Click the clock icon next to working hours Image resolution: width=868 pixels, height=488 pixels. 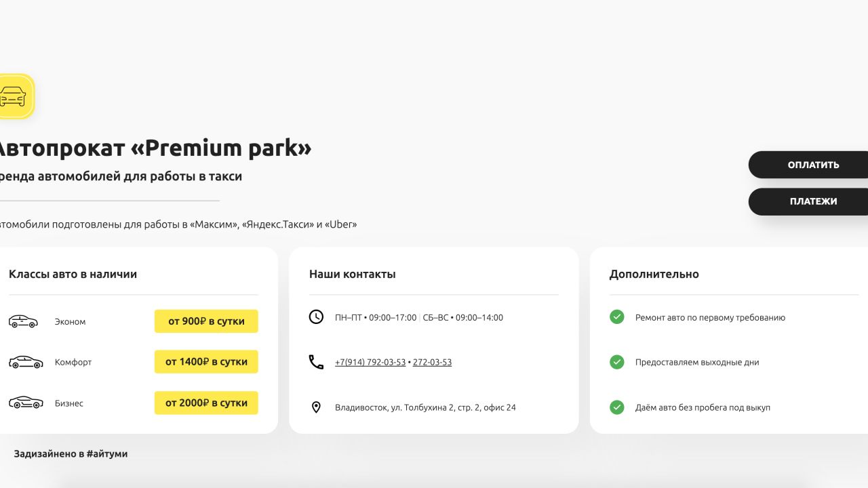[316, 317]
